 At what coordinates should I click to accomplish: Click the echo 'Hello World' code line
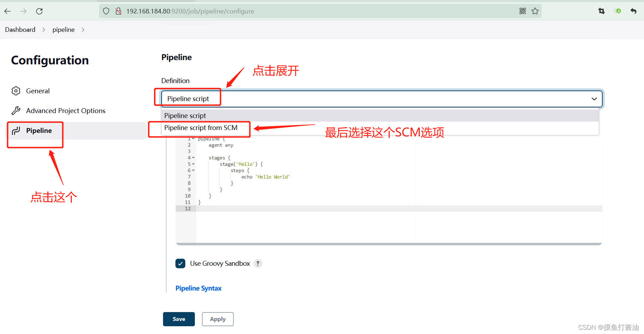tap(266, 177)
